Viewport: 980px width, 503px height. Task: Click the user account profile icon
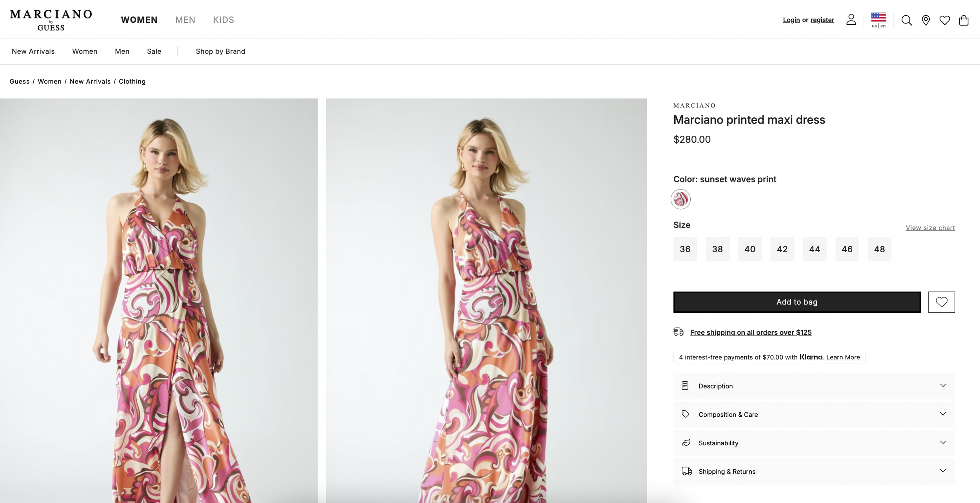click(851, 20)
